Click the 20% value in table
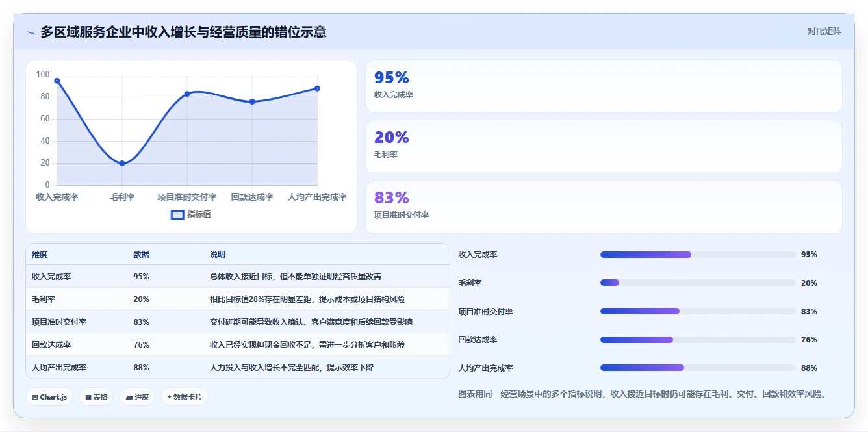868x432 pixels. pyautogui.click(x=141, y=299)
